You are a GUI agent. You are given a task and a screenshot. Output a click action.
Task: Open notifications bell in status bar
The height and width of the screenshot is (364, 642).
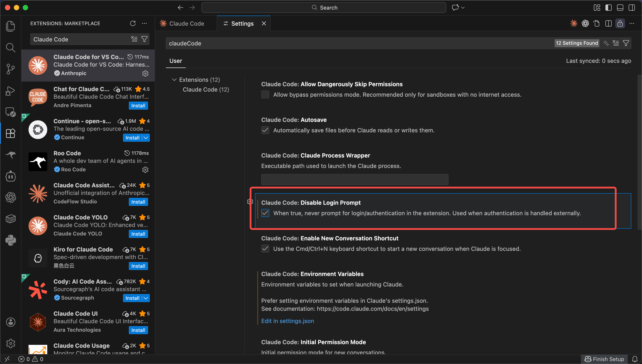pyautogui.click(x=635, y=359)
